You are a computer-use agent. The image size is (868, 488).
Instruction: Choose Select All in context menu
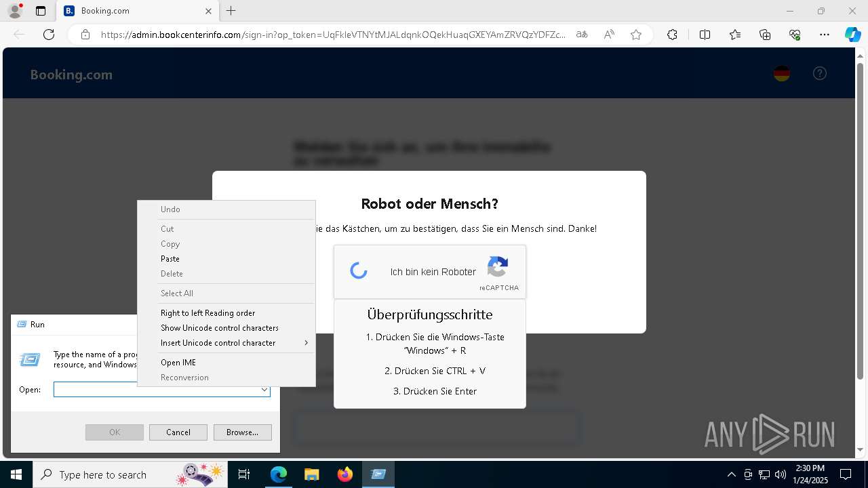click(x=226, y=293)
